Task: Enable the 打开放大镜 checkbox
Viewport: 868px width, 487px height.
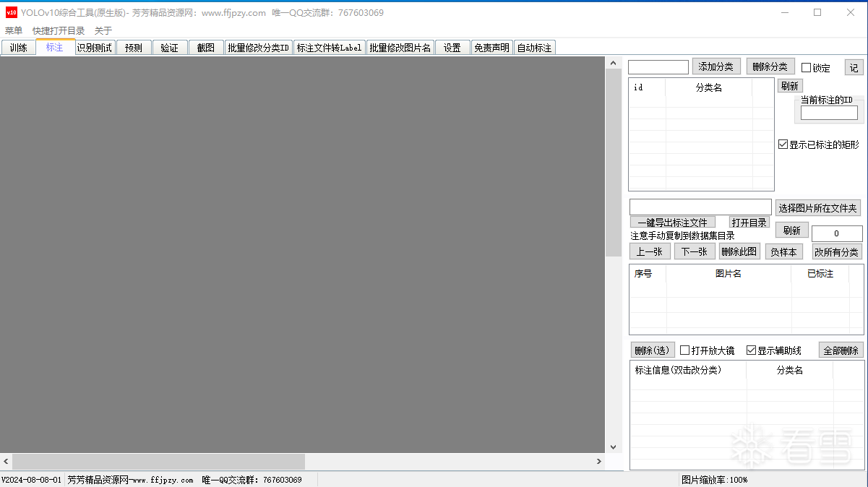Action: [685, 350]
